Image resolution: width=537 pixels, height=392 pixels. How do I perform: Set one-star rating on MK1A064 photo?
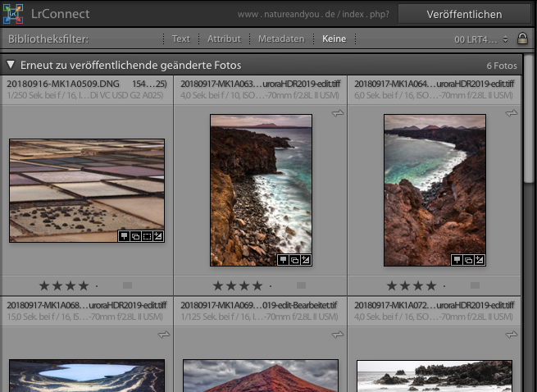(x=392, y=285)
